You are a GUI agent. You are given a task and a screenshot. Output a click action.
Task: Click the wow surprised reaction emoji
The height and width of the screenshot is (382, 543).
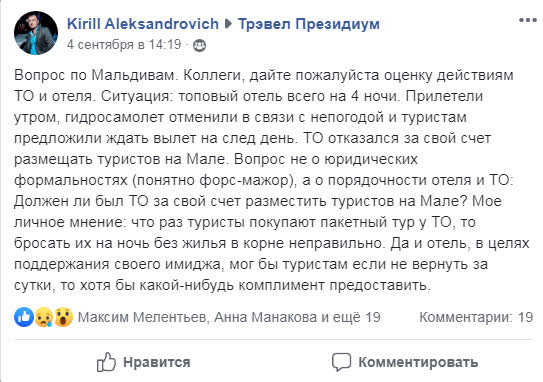point(63,317)
